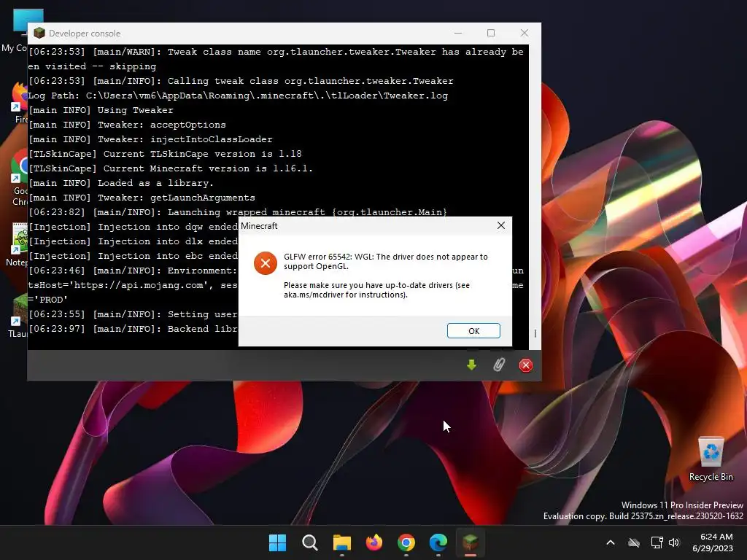
Task: Click the 'Tweaker: acceptOptions' console line
Action: [127, 124]
